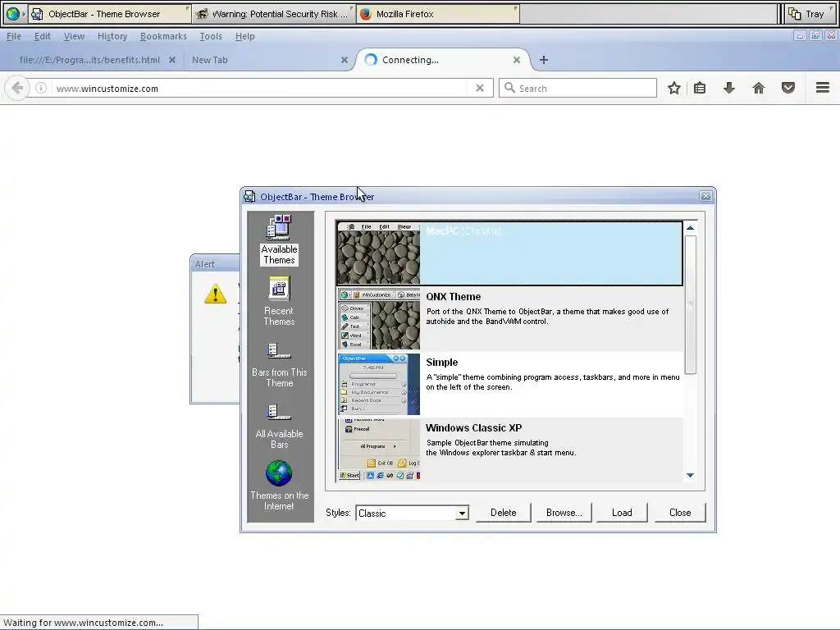Open a new tab with plus button
Screen dimensions: 840x630
[544, 60]
